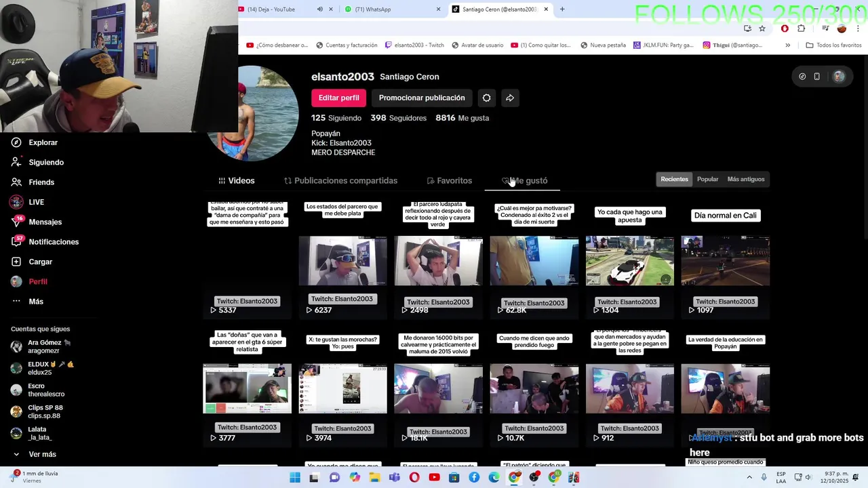Open video 'X: te gustan las morochas?'
Screen dimensions: 868x488
[342, 388]
